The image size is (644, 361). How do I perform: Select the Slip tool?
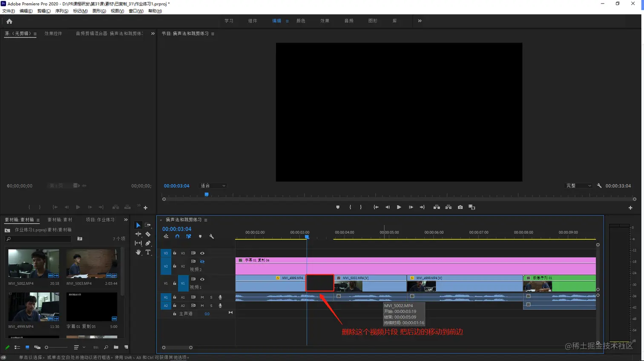[138, 243]
